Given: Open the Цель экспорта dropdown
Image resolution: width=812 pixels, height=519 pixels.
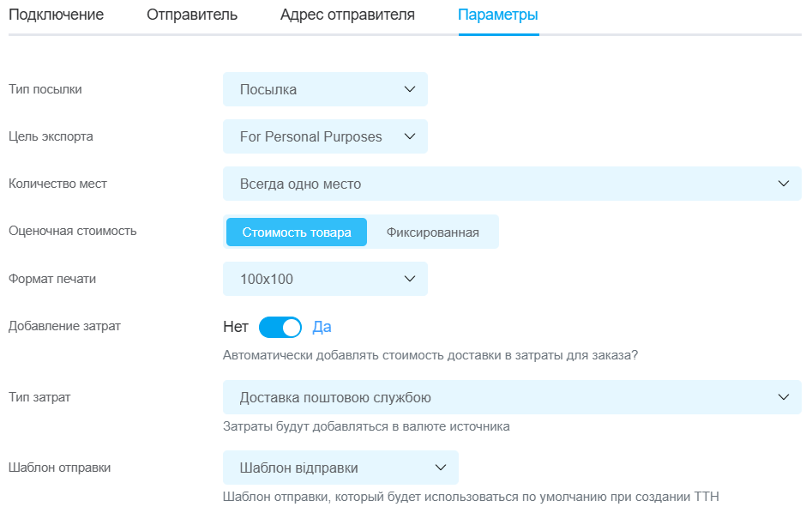Looking at the screenshot, I should coord(325,136).
